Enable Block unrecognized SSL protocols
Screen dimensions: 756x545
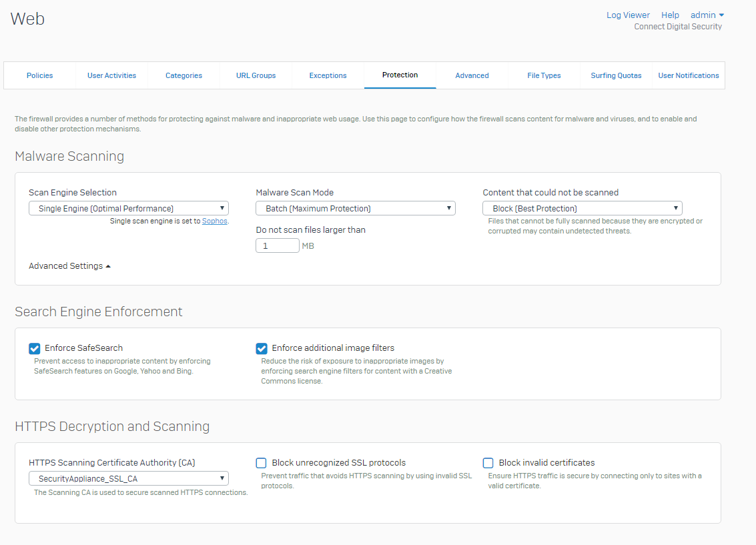[262, 463]
